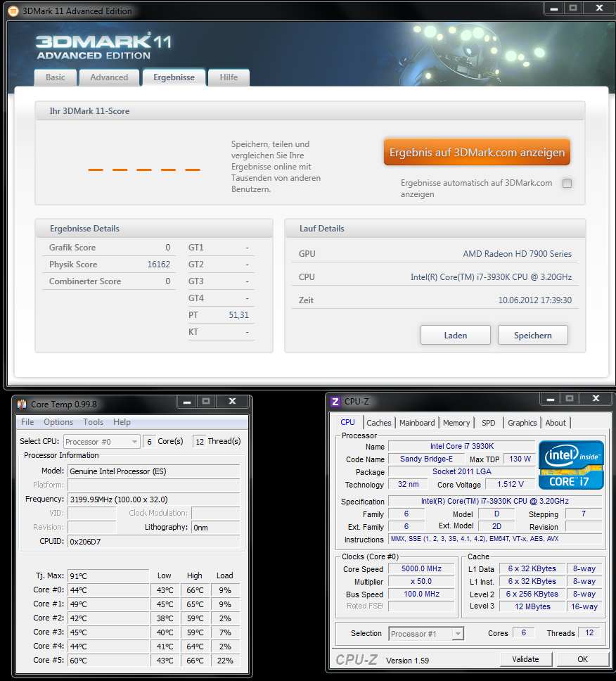Click the Validate button in CPU-Z
616x681 pixels.
(525, 659)
